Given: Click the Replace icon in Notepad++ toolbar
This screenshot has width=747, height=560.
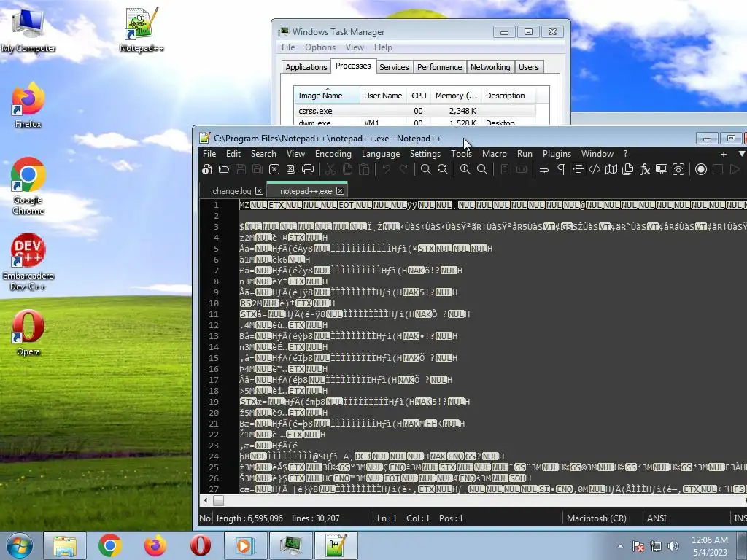Looking at the screenshot, I should [x=443, y=169].
